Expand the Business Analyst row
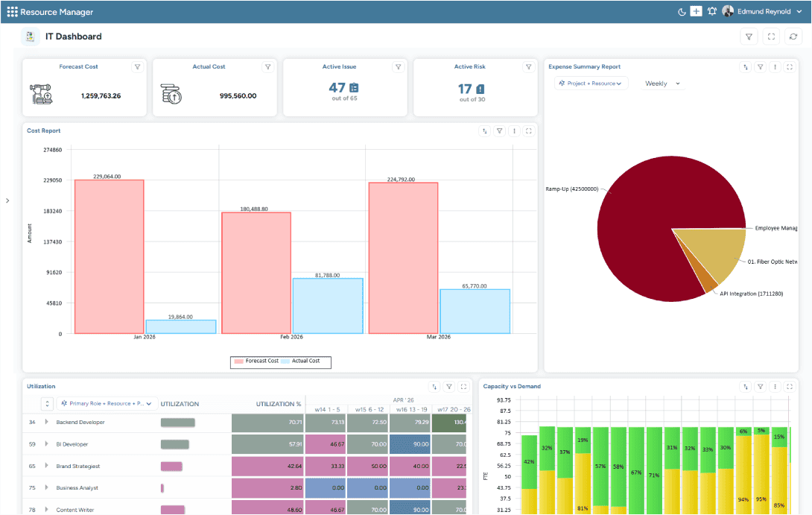The height and width of the screenshot is (515, 812). [x=47, y=487]
